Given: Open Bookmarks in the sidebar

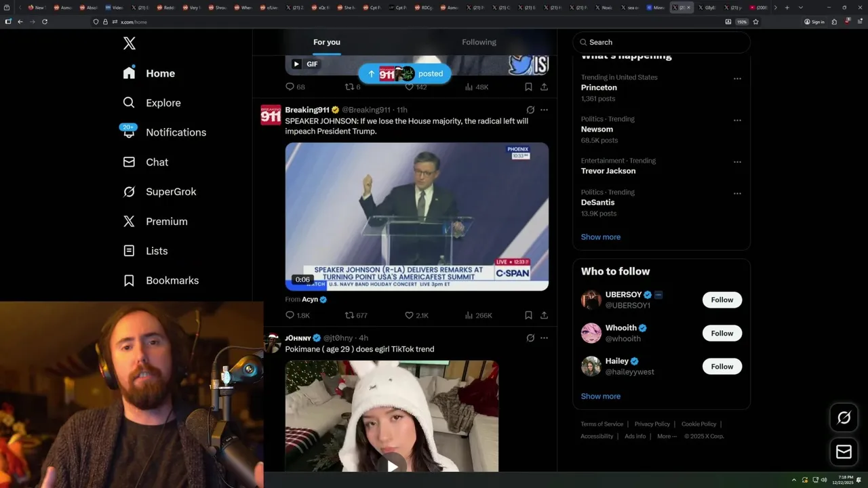Looking at the screenshot, I should click(x=161, y=281).
